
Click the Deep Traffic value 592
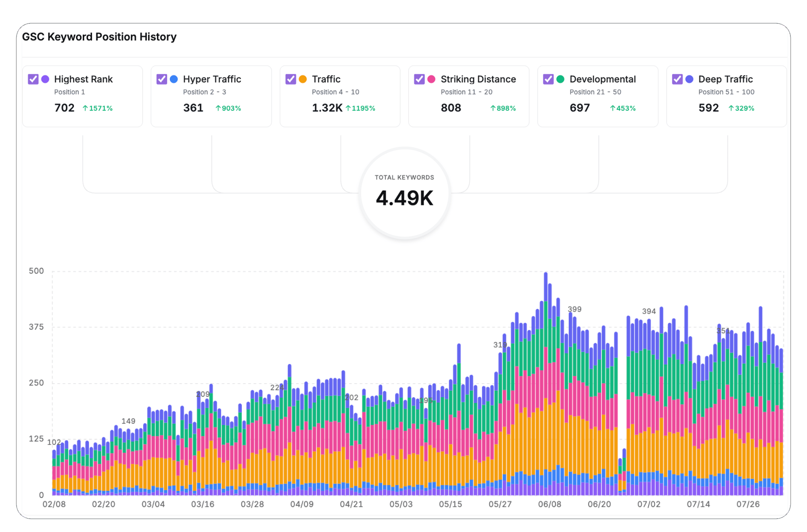pyautogui.click(x=709, y=108)
